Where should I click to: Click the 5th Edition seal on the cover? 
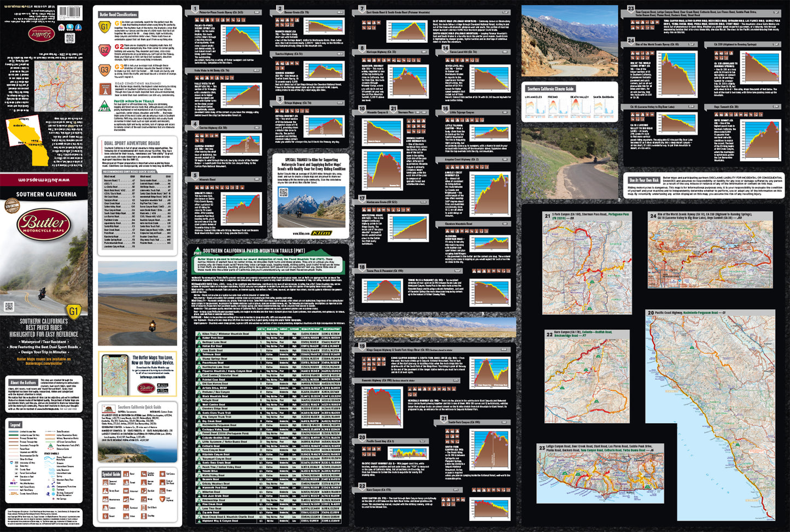(x=11, y=206)
